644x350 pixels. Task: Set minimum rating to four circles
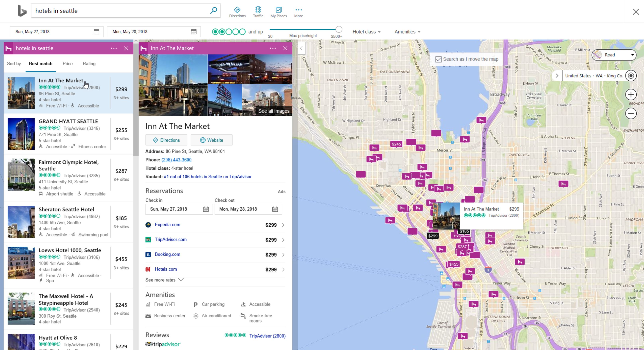(x=236, y=32)
